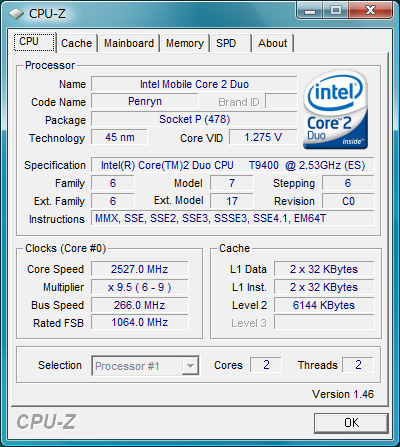This screenshot has height=447, width=400.
Task: Select the Memory tab
Action: click(185, 43)
